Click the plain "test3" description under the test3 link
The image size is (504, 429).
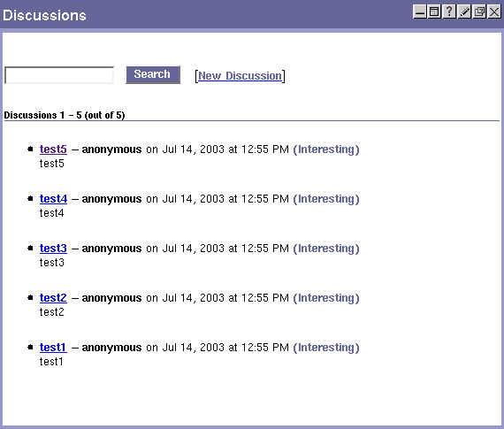(x=52, y=263)
